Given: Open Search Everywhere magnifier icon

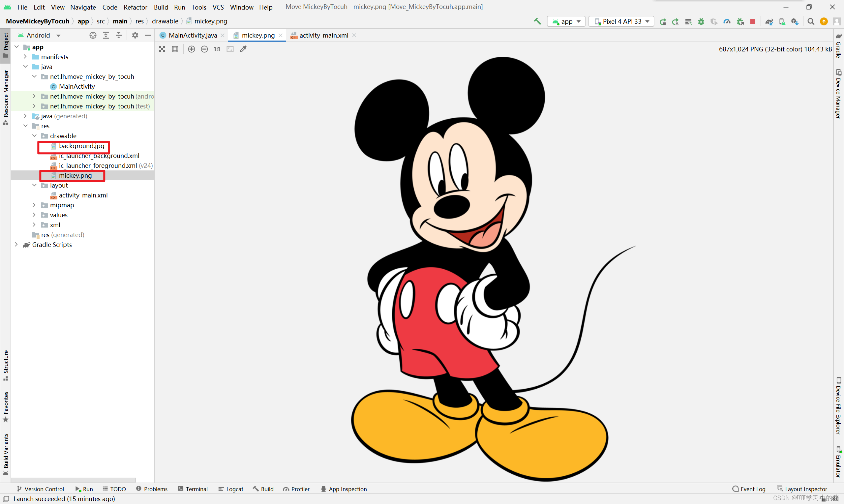Looking at the screenshot, I should click(811, 22).
